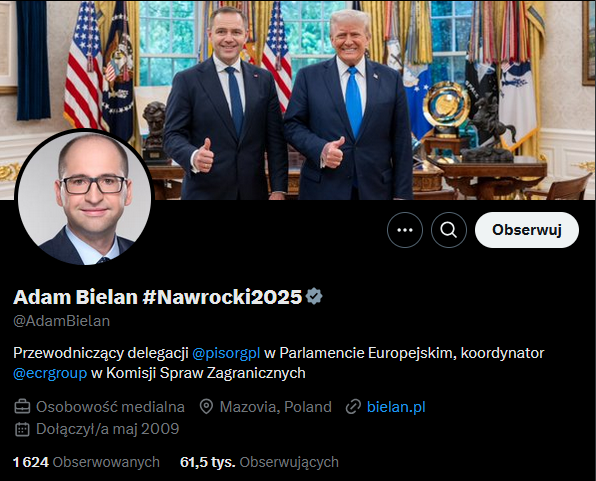Viewport: 596px width, 481px height.
Task: Open the @pisorgpl mention
Action: (226, 353)
